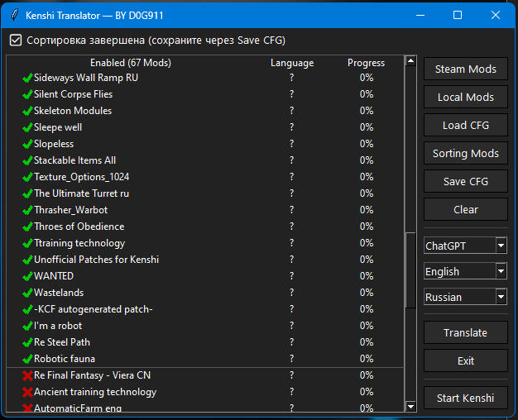Click green checkmark beside Silent Corpse Flies
The width and height of the screenshot is (518, 420).
tap(27, 94)
